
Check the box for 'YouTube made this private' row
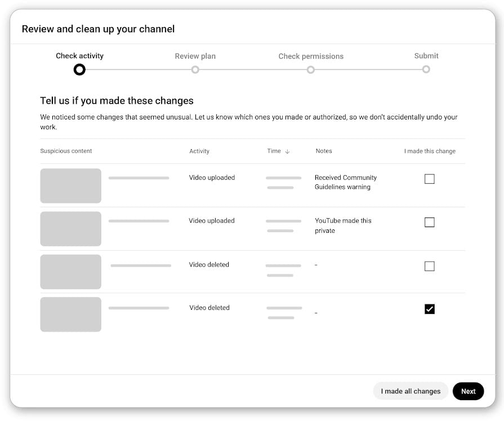click(x=430, y=222)
